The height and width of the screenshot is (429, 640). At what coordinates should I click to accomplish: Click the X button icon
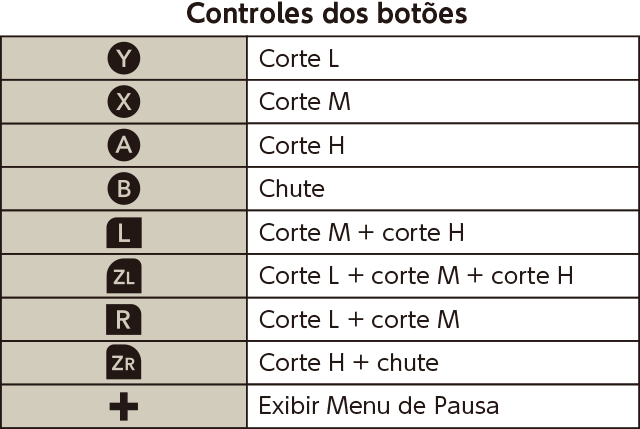124,102
